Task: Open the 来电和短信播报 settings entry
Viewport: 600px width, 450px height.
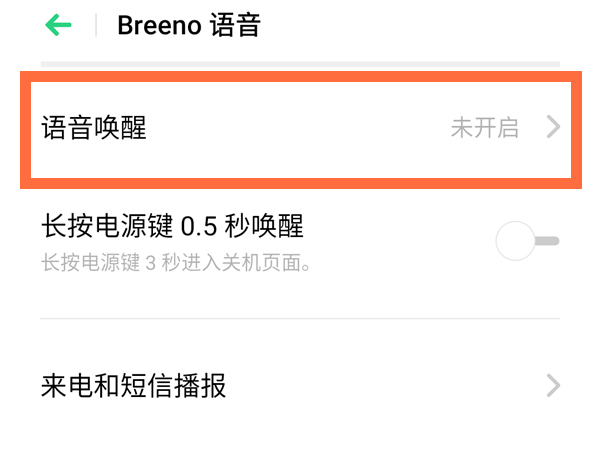Action: point(134,386)
